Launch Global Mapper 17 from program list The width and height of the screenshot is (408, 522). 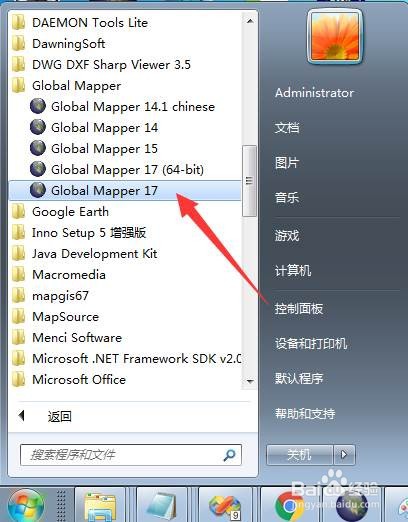point(125,191)
